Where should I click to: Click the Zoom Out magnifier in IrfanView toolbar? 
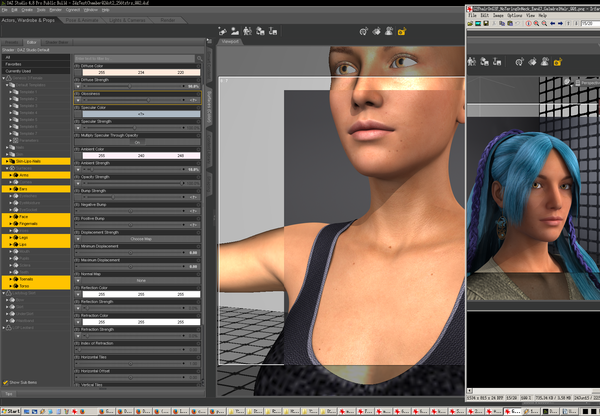pos(544,24)
